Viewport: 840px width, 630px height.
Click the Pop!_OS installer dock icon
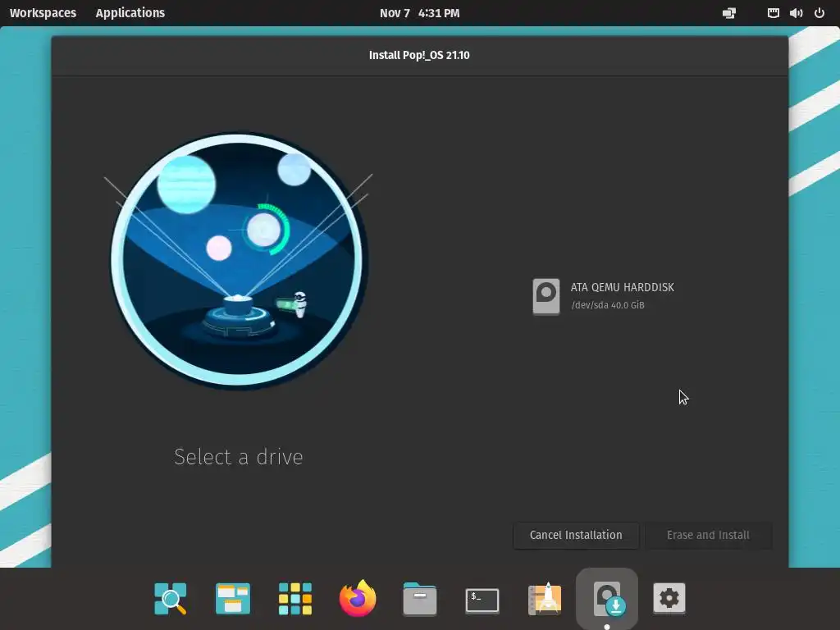click(x=607, y=598)
